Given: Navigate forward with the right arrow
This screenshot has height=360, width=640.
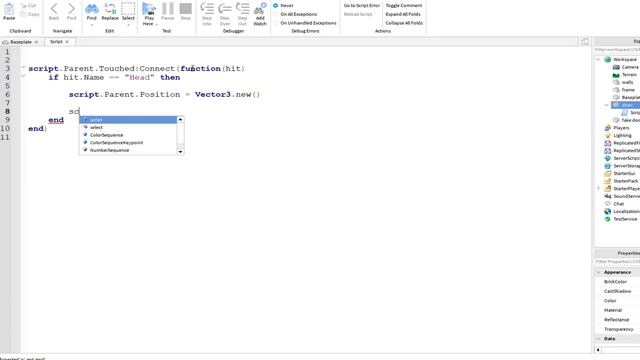Looking at the screenshot, I should pos(71,9).
